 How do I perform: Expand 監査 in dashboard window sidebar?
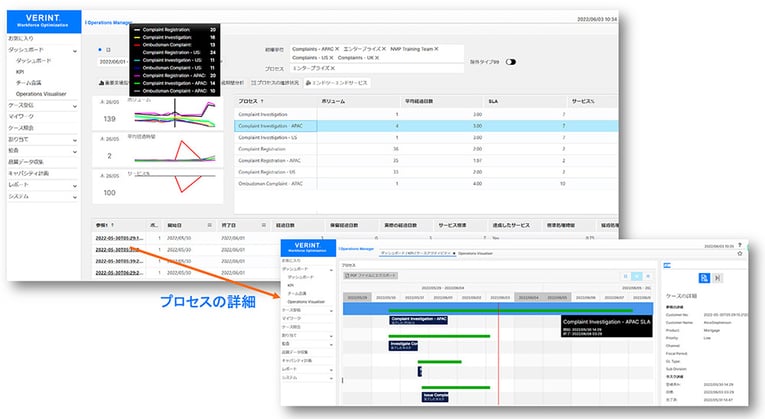[75, 151]
